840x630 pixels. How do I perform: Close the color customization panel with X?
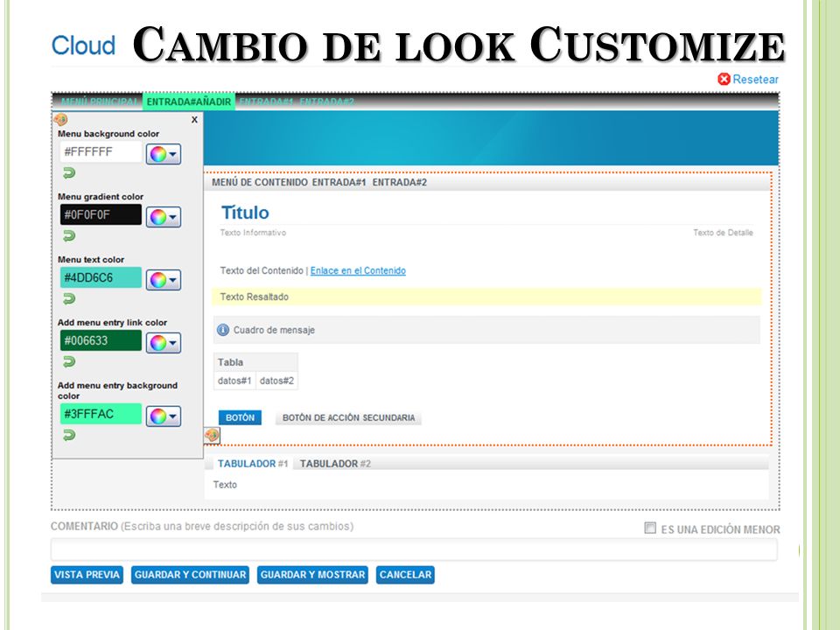[x=194, y=120]
